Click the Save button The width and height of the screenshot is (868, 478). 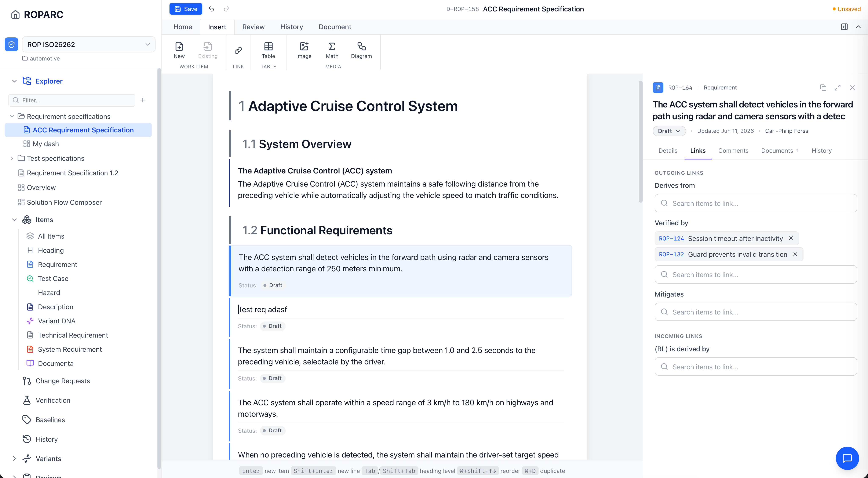click(x=186, y=9)
